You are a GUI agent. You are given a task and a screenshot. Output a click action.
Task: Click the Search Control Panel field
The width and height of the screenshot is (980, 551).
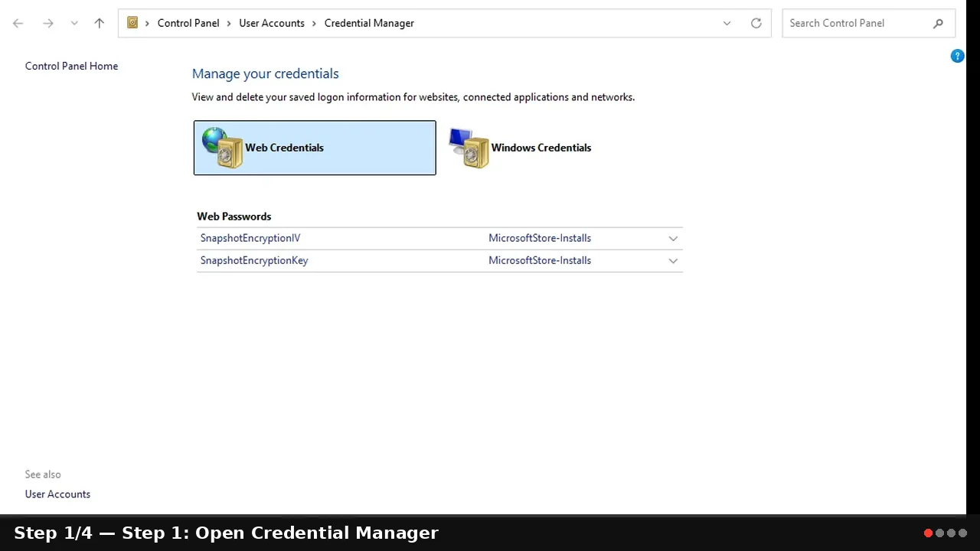coord(857,23)
